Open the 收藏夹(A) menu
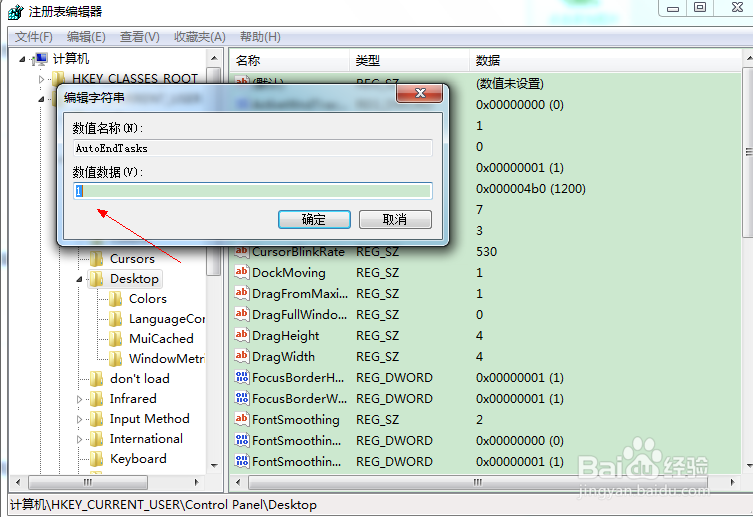Screen dimensions: 753x517 tap(199, 37)
